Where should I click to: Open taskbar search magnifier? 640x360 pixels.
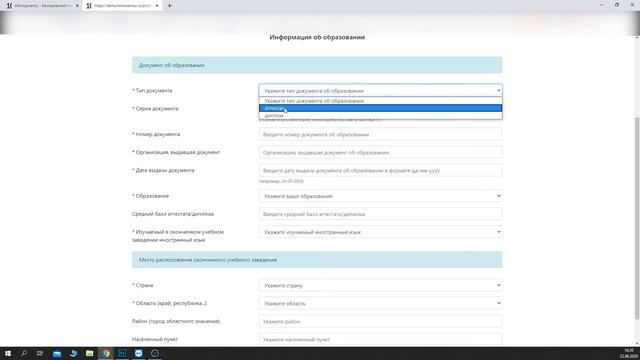click(x=24, y=353)
